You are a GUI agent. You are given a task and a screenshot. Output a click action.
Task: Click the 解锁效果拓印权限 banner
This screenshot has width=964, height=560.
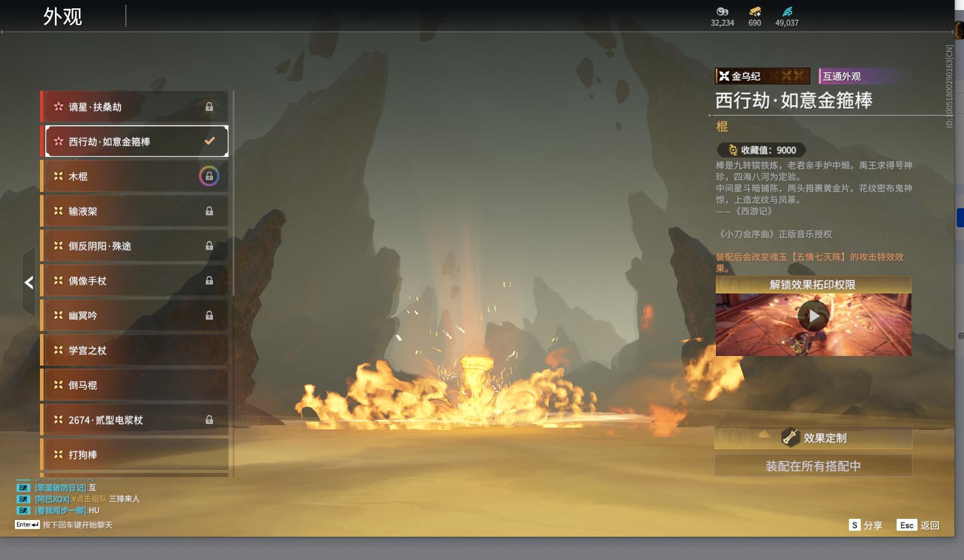pyautogui.click(x=813, y=284)
